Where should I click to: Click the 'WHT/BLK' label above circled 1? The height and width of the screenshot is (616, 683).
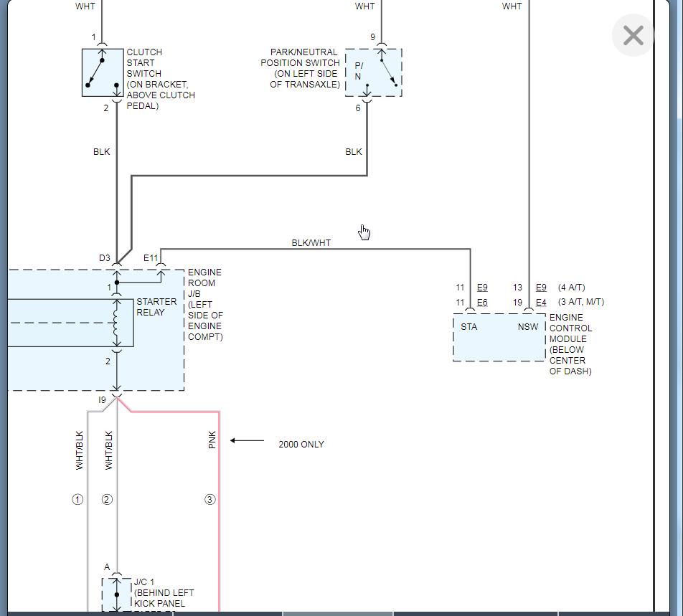tap(79, 450)
